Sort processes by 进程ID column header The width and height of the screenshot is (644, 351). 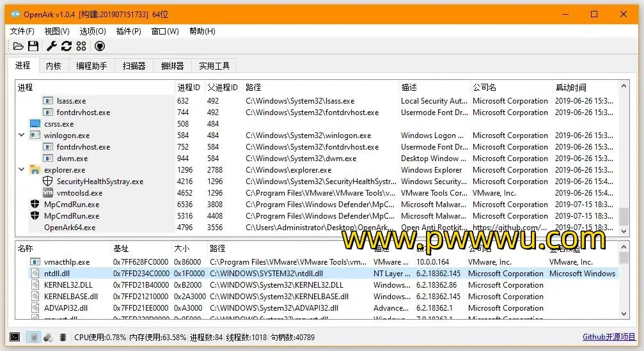(x=188, y=88)
